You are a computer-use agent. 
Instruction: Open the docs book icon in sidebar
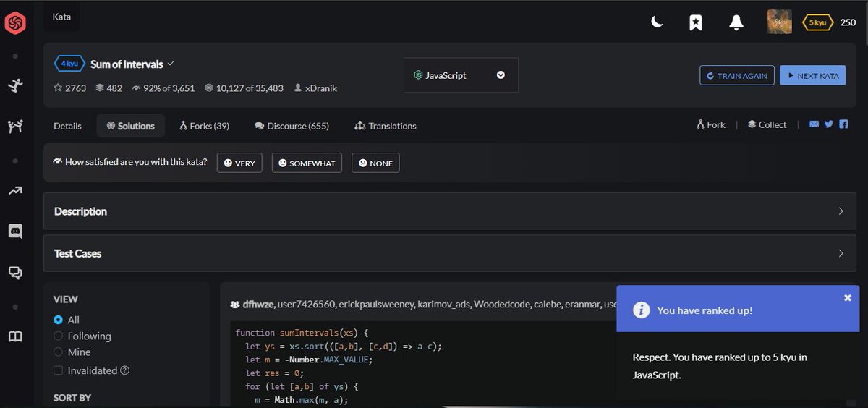(15, 336)
